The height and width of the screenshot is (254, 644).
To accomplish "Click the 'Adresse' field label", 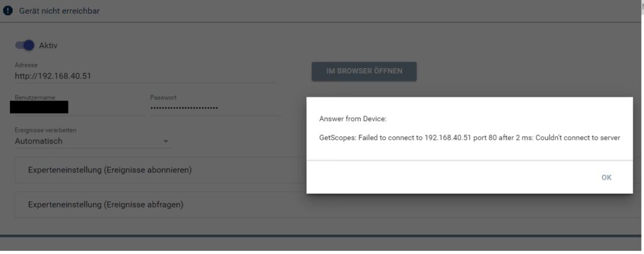I will [26, 65].
